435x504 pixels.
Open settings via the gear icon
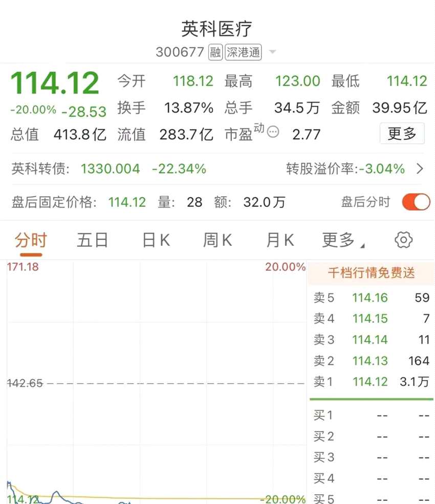click(x=403, y=240)
